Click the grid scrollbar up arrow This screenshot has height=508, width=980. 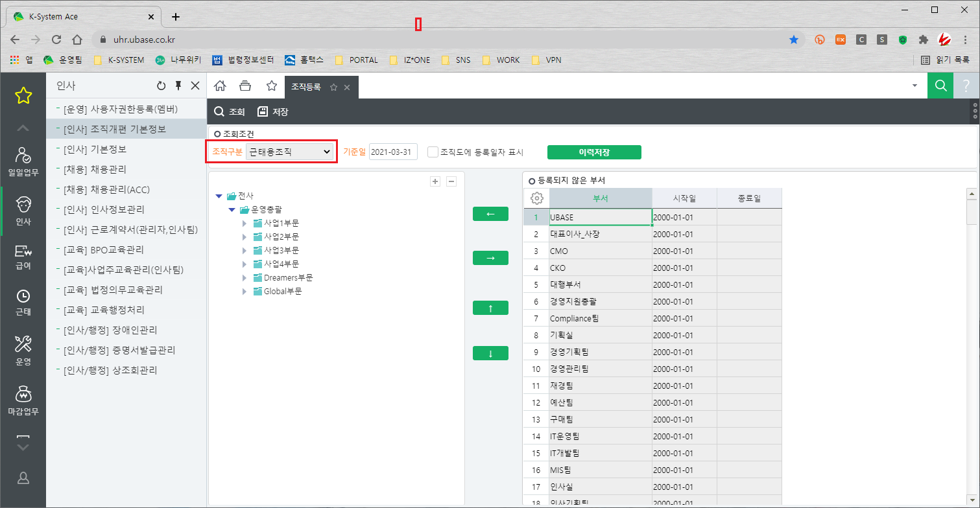point(972,193)
